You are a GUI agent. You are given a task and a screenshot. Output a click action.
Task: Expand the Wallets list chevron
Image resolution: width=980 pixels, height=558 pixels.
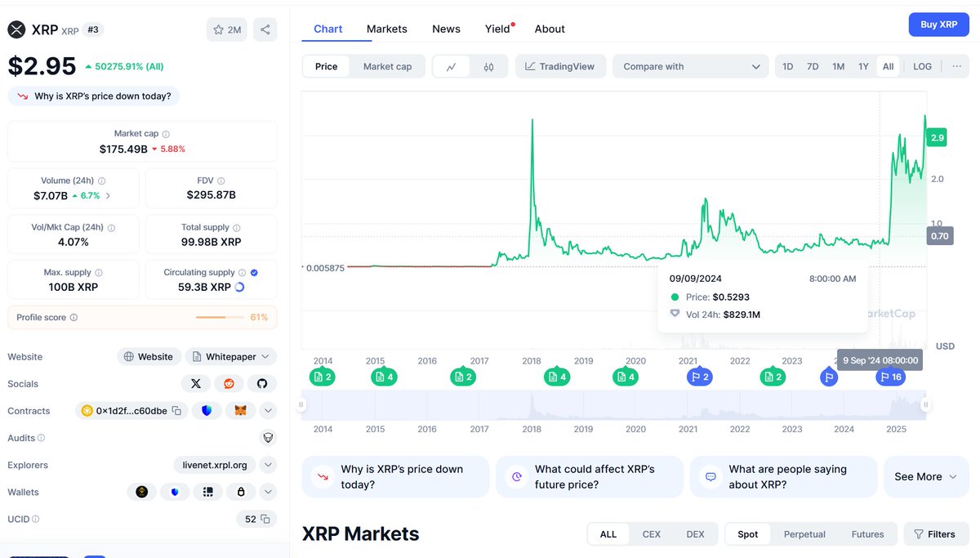pos(268,492)
